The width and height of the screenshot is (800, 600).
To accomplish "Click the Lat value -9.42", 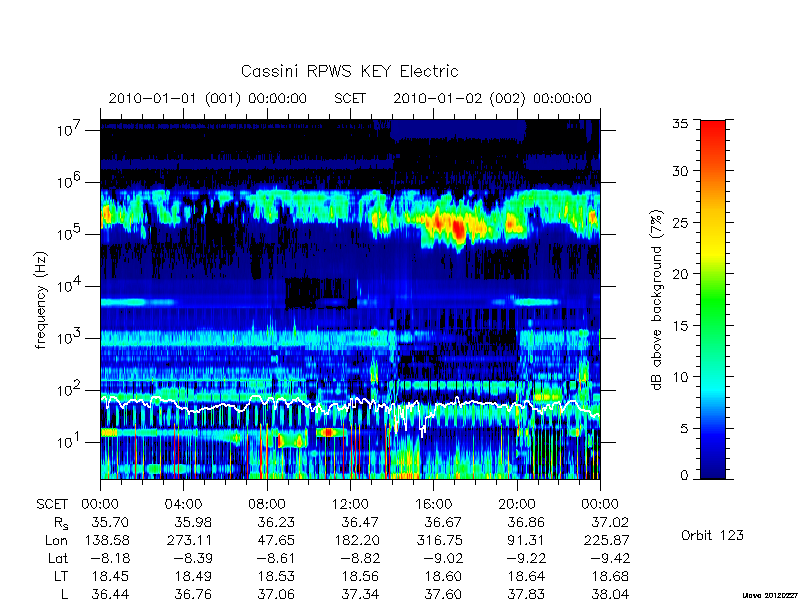I will (x=609, y=558).
